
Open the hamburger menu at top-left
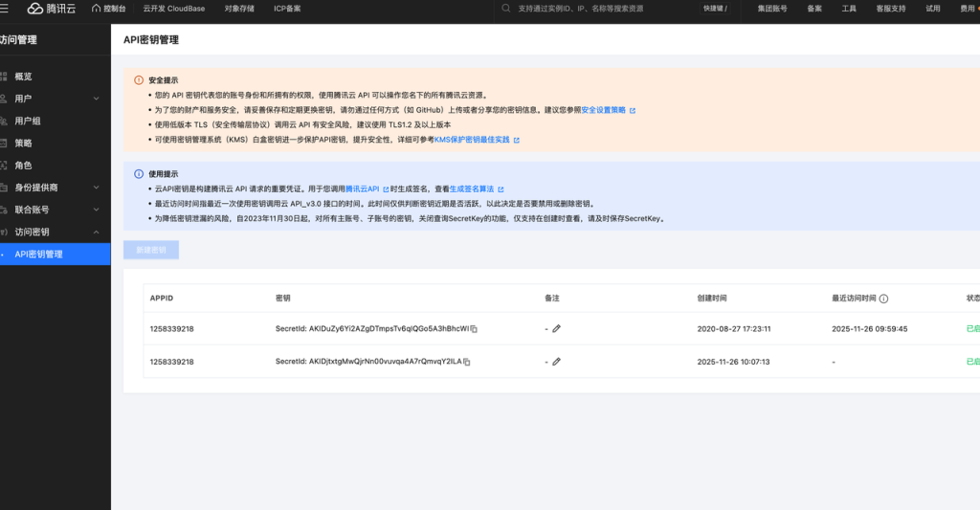(x=5, y=9)
